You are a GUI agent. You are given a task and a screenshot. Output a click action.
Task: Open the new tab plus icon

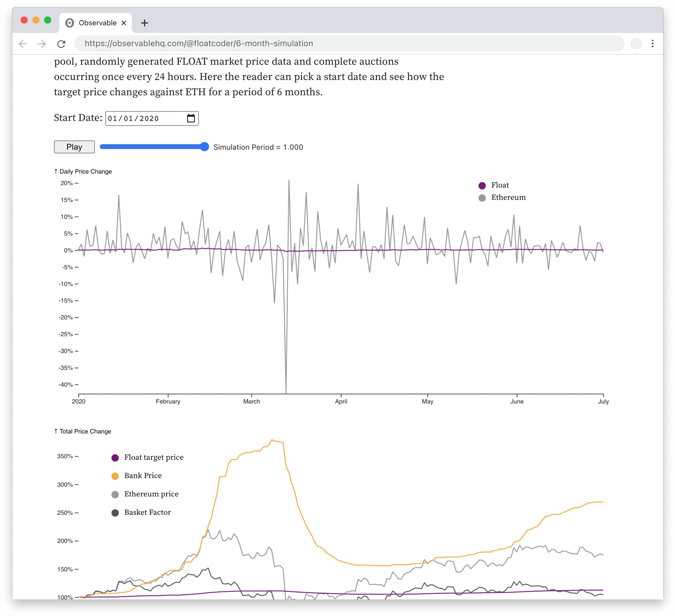point(145,23)
